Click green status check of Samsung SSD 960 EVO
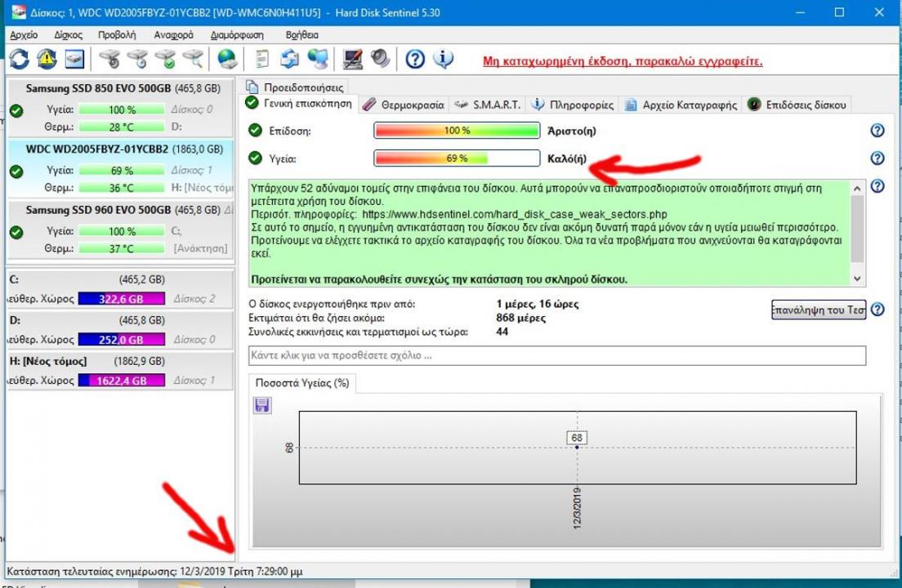 pyautogui.click(x=16, y=232)
